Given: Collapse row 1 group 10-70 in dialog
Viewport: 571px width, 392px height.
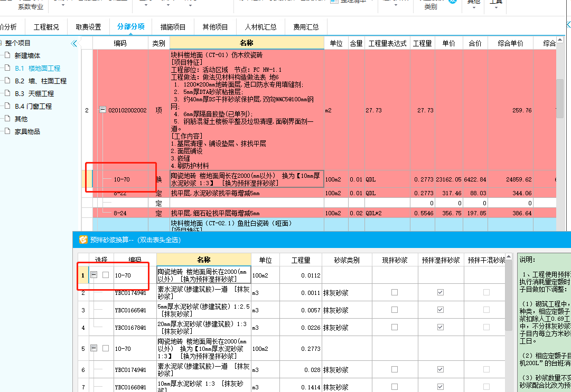Looking at the screenshot, I should [94, 275].
